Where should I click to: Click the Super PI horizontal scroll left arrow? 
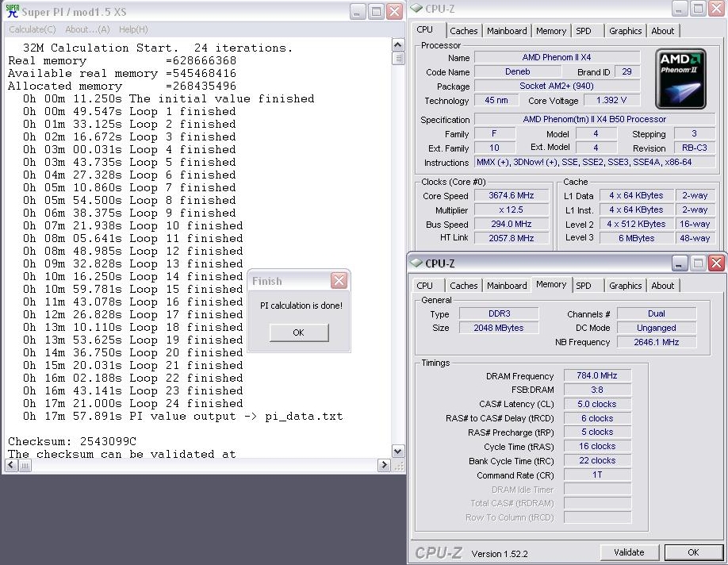click(x=12, y=465)
